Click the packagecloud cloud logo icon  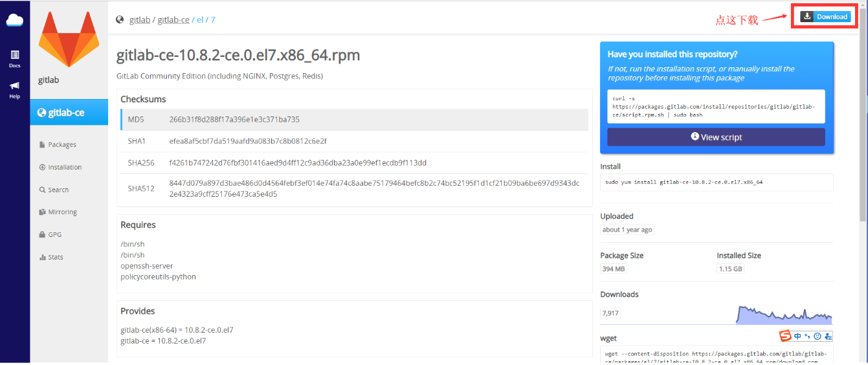pos(14,20)
